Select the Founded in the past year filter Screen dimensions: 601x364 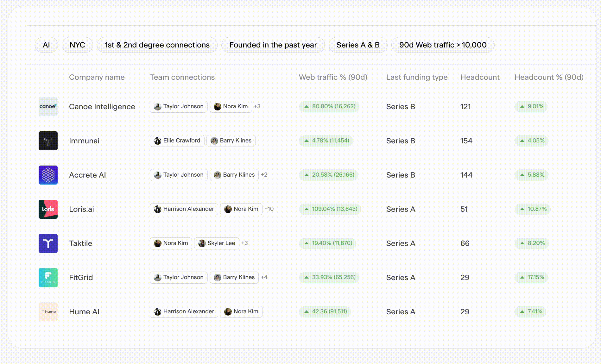point(273,45)
